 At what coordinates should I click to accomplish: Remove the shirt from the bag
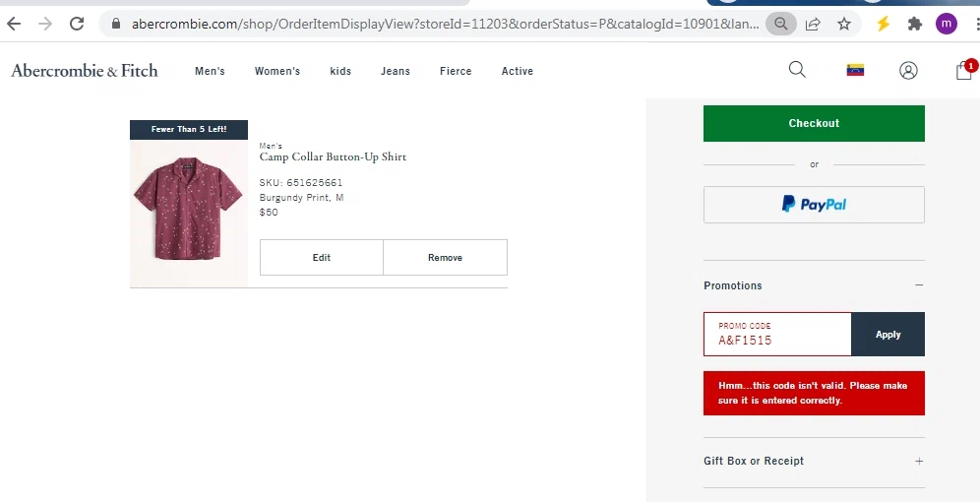click(445, 258)
